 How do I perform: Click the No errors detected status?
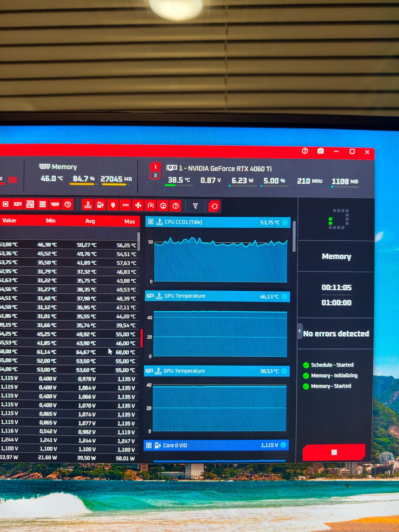click(x=336, y=333)
